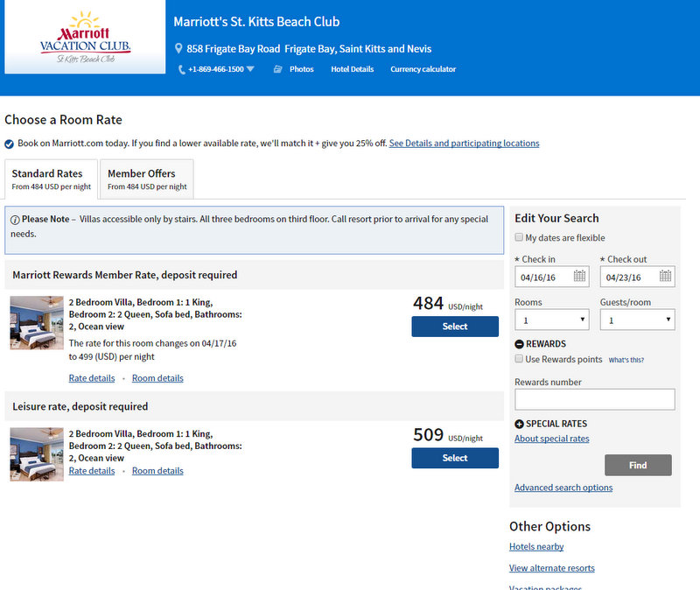
Task: Click the Marriott's St. Kitts Beach Club title
Action: [256, 22]
